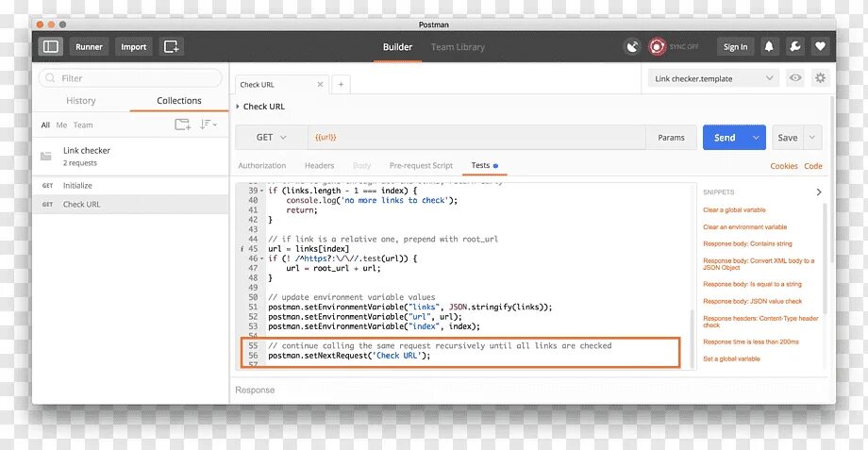Close the Check URL tab
This screenshot has width=868, height=450.
tap(320, 84)
